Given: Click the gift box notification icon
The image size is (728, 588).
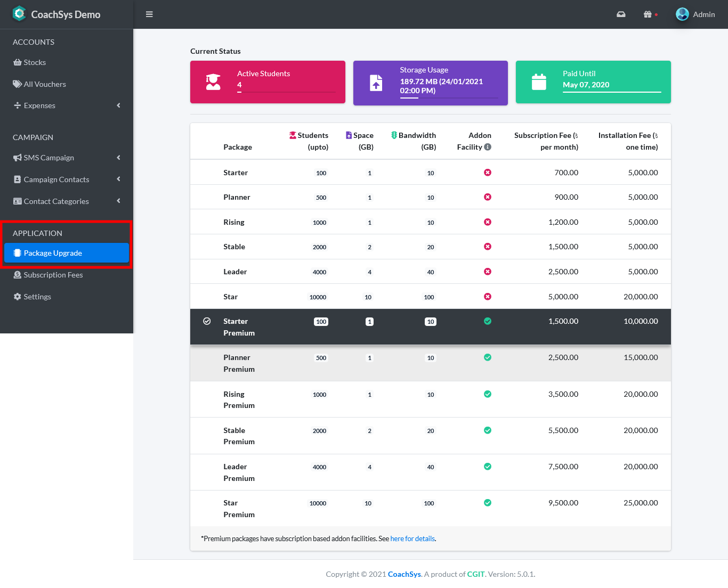Looking at the screenshot, I should point(648,14).
